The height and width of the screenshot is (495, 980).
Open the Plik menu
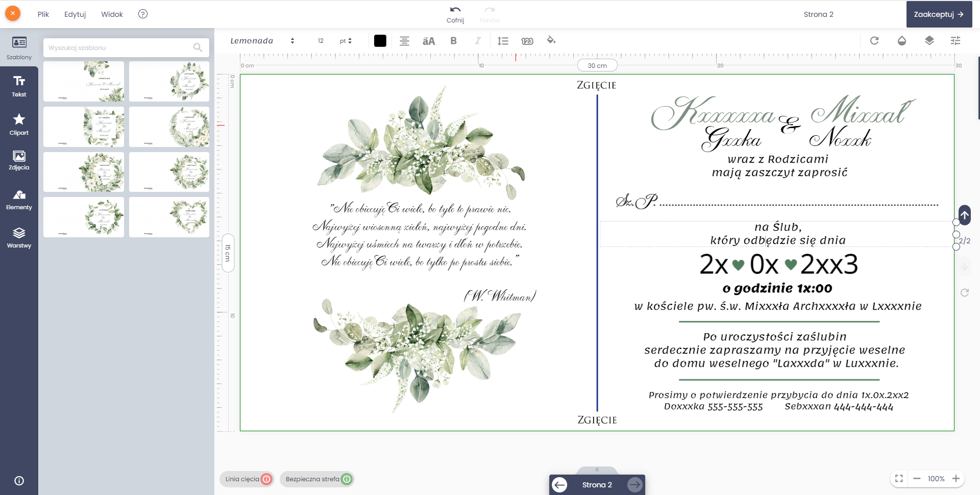43,14
